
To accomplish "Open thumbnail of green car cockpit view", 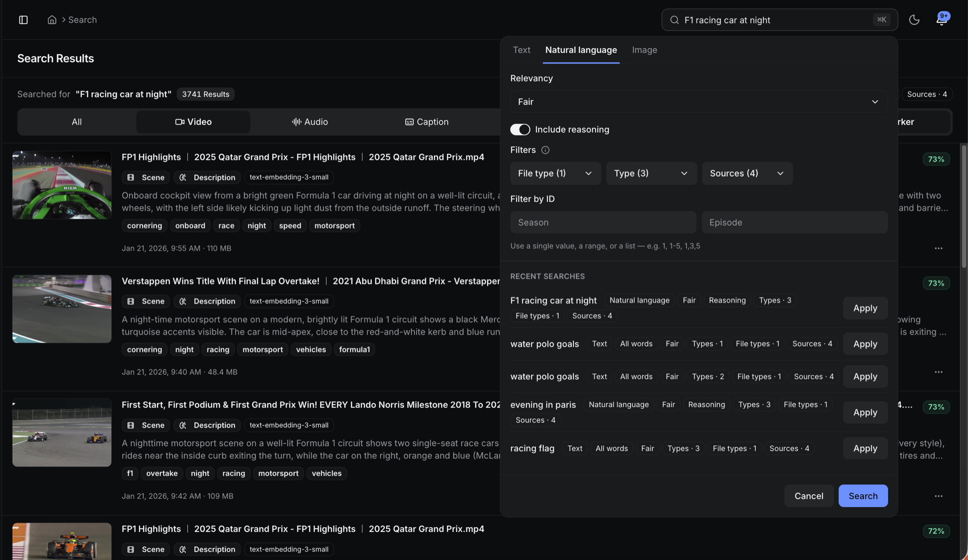I will point(62,185).
